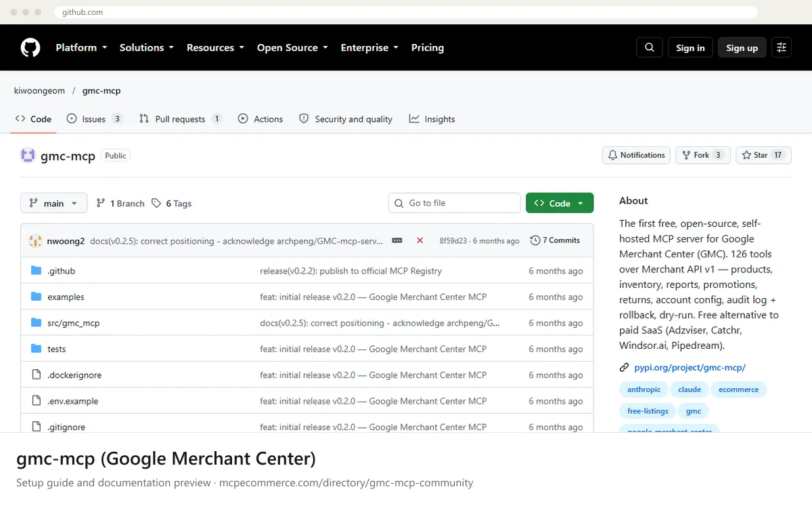Click commit hash 8f59d23
812x508 pixels.
[x=453, y=240]
